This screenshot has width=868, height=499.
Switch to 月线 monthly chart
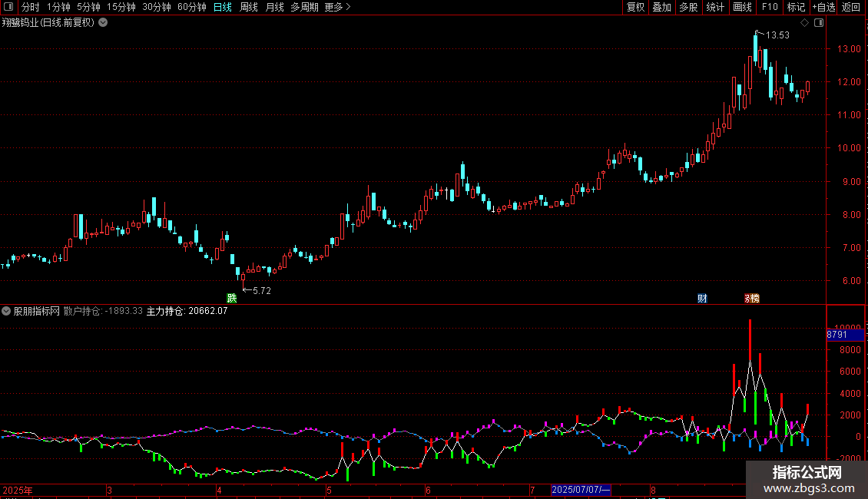[x=274, y=7]
